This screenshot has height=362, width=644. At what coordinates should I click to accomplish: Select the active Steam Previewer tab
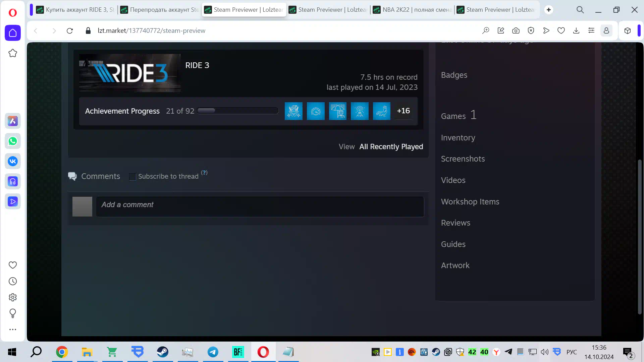(244, 10)
